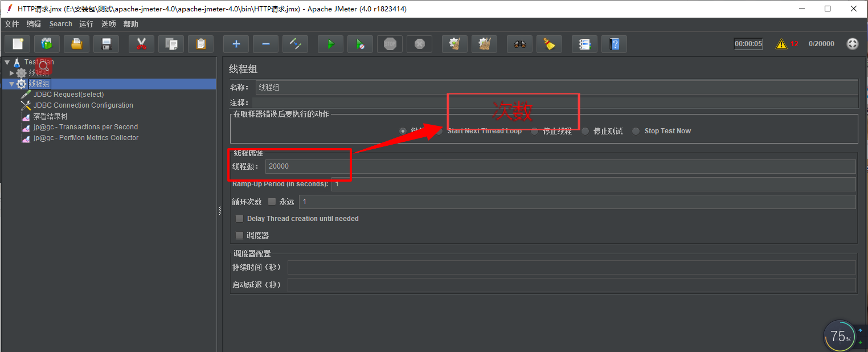Click the Stop test icon

(x=390, y=44)
